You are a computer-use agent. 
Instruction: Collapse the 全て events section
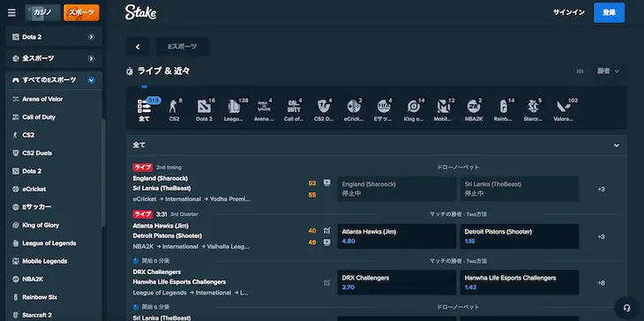pyautogui.click(x=617, y=146)
